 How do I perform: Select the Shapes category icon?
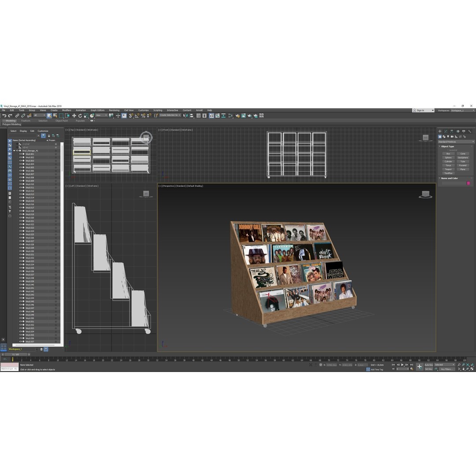[x=444, y=137]
